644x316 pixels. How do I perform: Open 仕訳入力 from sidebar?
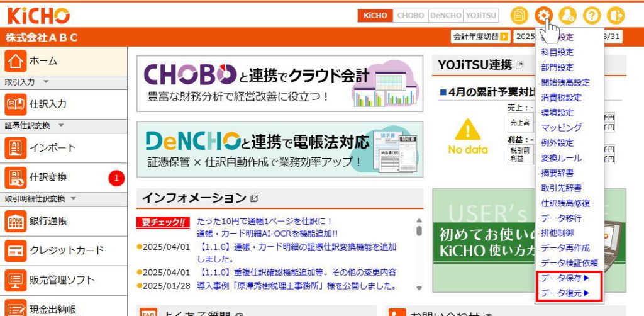tap(64, 104)
